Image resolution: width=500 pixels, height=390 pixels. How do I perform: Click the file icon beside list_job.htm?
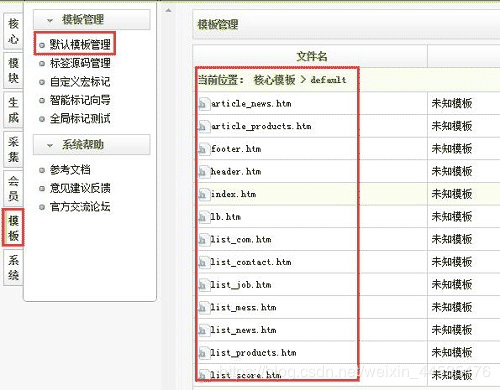[x=203, y=285]
